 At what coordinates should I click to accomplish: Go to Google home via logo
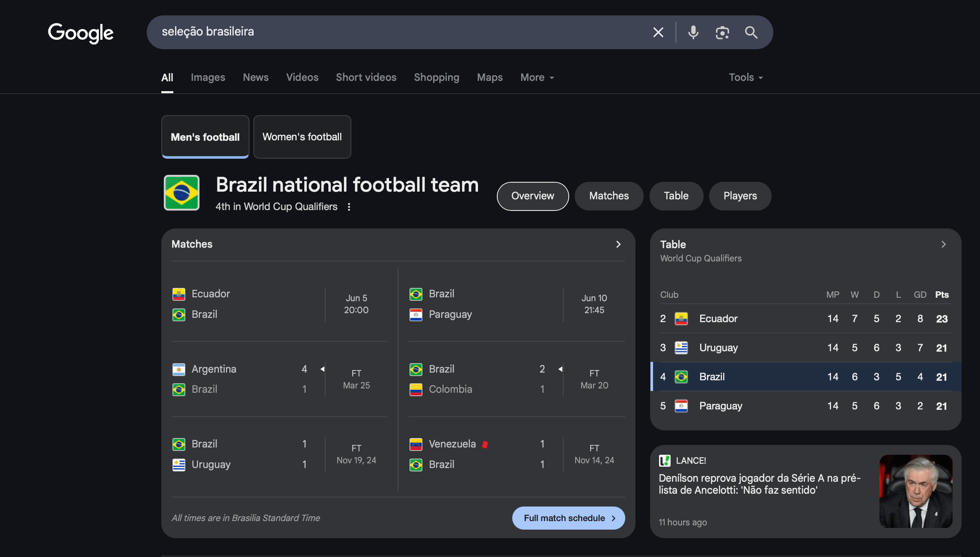point(81,33)
